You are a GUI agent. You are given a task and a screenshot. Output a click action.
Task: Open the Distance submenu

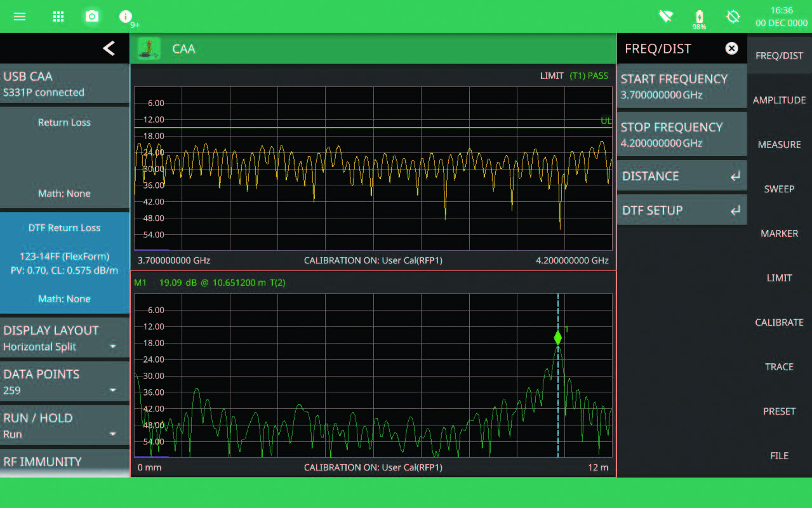pos(681,176)
